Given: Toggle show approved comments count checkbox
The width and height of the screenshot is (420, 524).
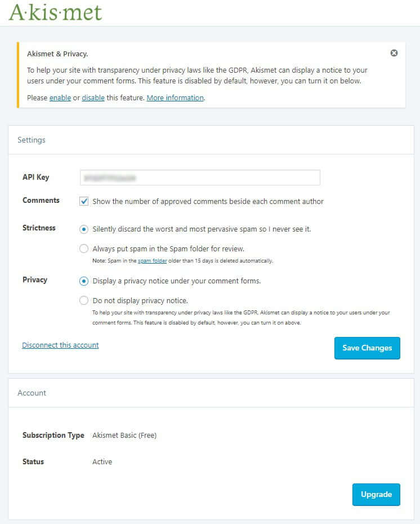Looking at the screenshot, I should pyautogui.click(x=84, y=201).
